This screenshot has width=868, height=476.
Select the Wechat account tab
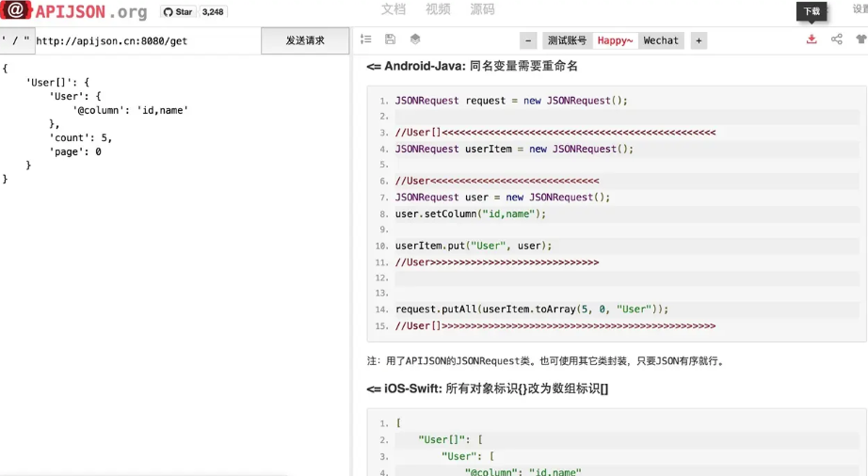coord(661,40)
